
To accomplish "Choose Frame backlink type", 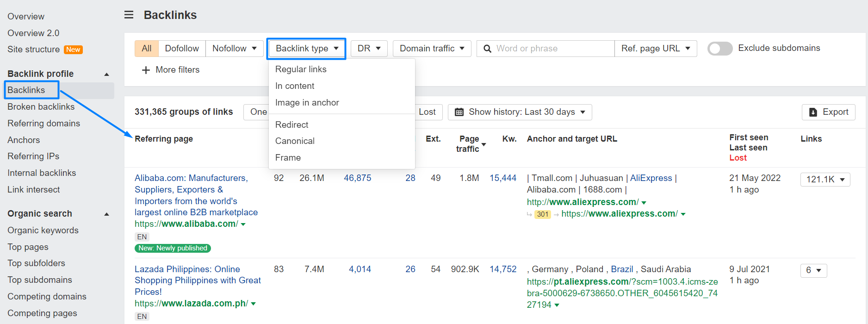I will tap(288, 158).
